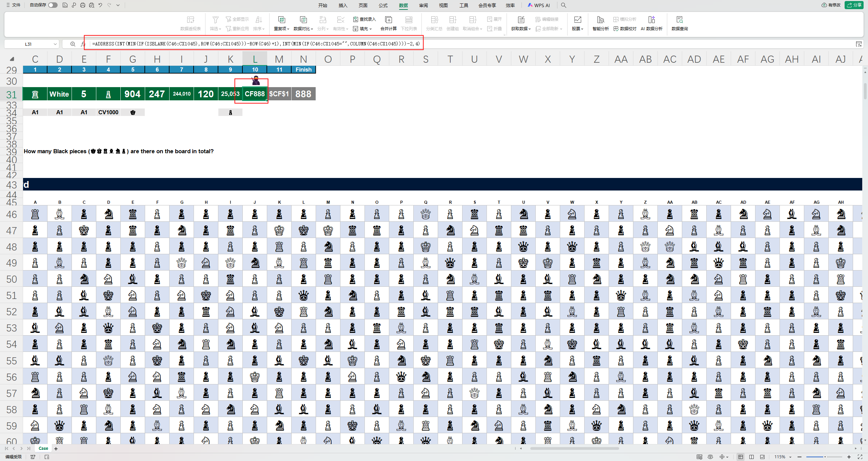Image resolution: width=868 pixels, height=461 pixels.
Task: Expand the name box dropdown for L31
Action: coord(55,44)
